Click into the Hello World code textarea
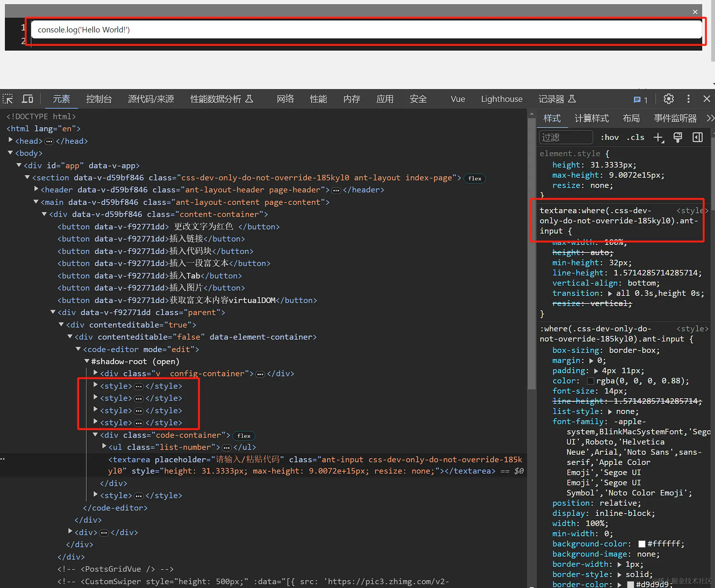The height and width of the screenshot is (588, 715). tap(366, 29)
